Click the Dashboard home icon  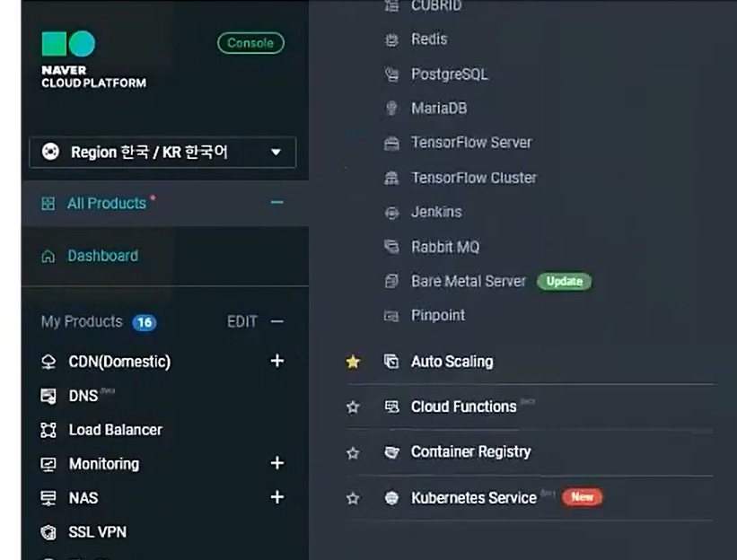click(x=48, y=257)
